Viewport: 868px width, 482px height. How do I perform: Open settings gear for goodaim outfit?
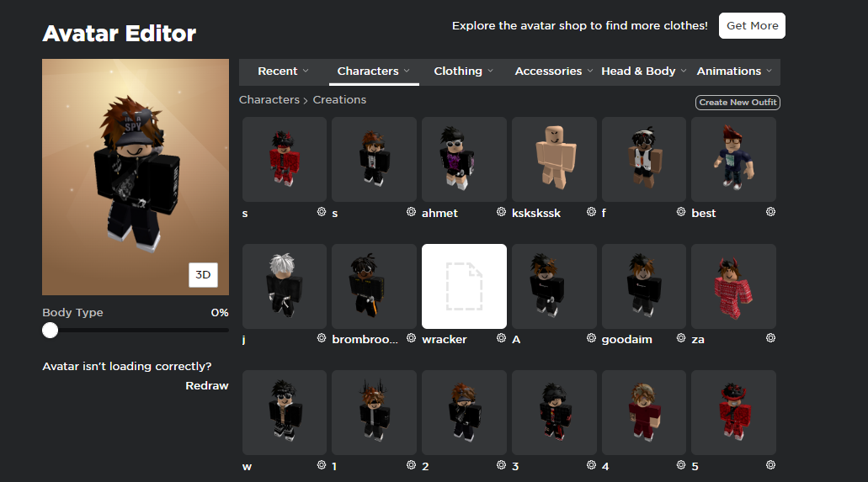(x=681, y=338)
